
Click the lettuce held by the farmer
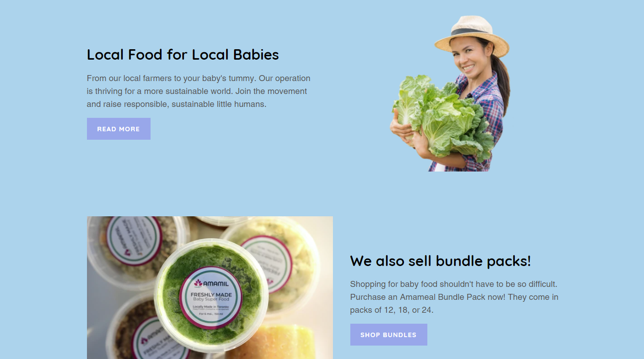click(x=442, y=117)
